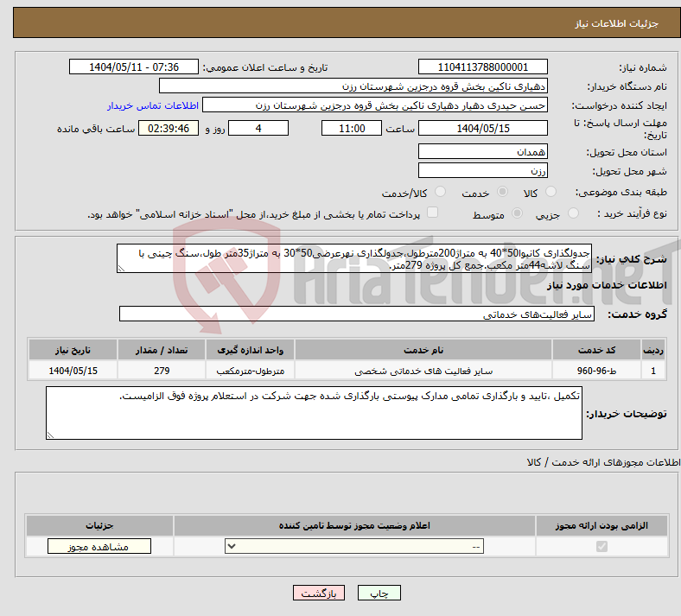Click the announcement date field 1404/05/11 - 07:36
Screen dimensions: 681x616
[134, 67]
